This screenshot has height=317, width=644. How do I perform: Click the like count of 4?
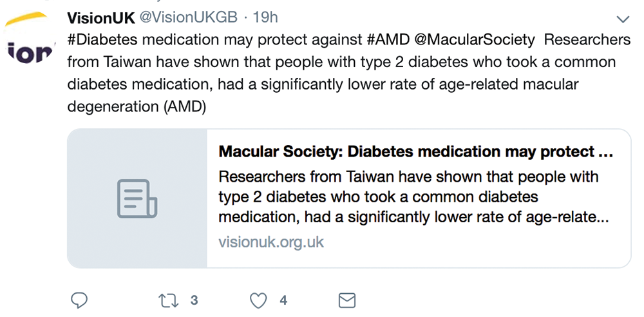coord(283,300)
